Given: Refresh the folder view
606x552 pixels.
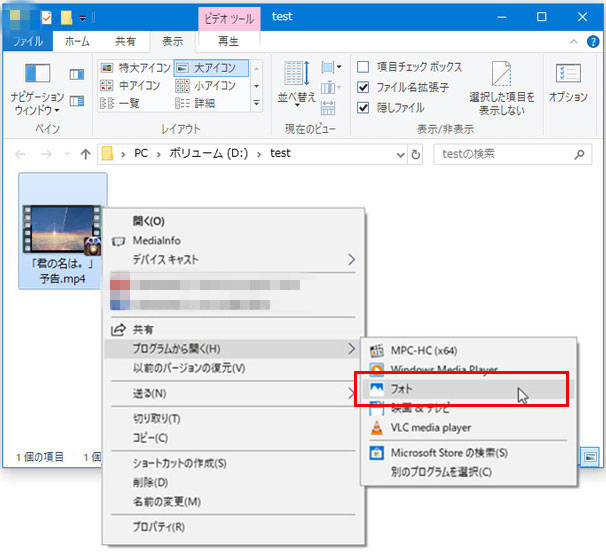Looking at the screenshot, I should coord(415,155).
